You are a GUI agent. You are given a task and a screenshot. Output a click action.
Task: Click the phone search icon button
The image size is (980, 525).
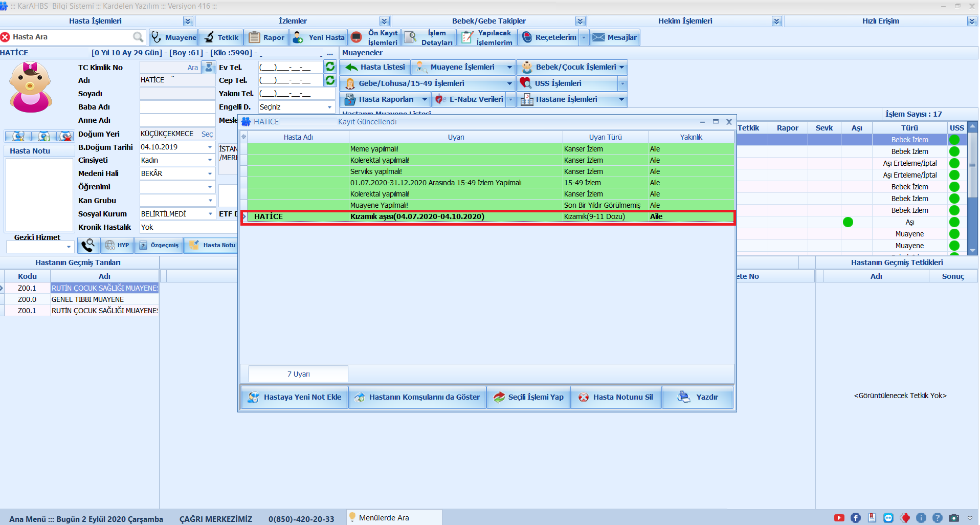coord(88,245)
